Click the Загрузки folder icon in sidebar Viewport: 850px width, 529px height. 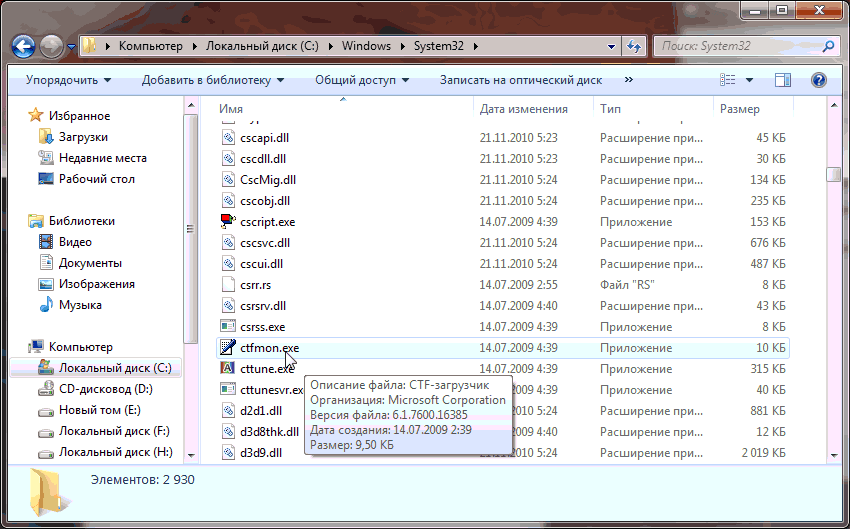pos(45,137)
